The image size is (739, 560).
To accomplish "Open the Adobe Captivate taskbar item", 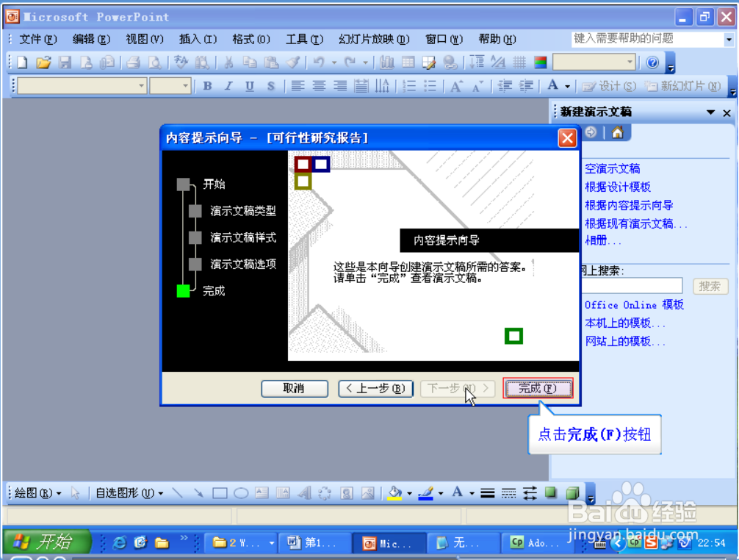I will point(536,543).
